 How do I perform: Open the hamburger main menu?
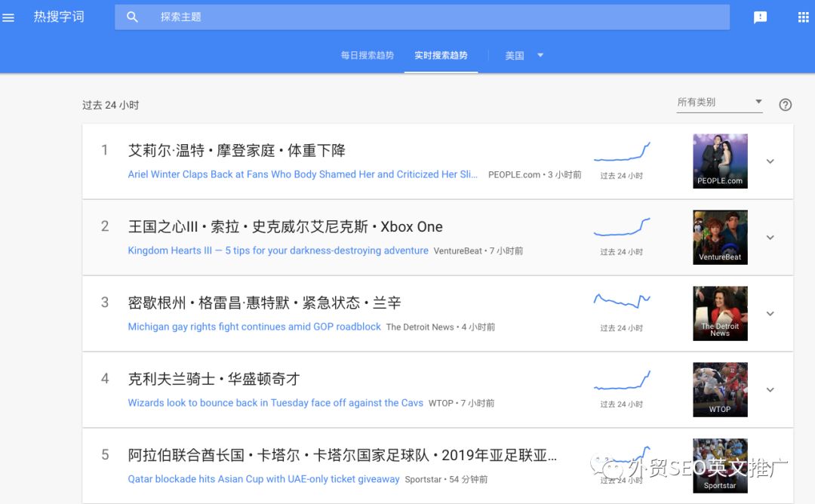point(8,17)
